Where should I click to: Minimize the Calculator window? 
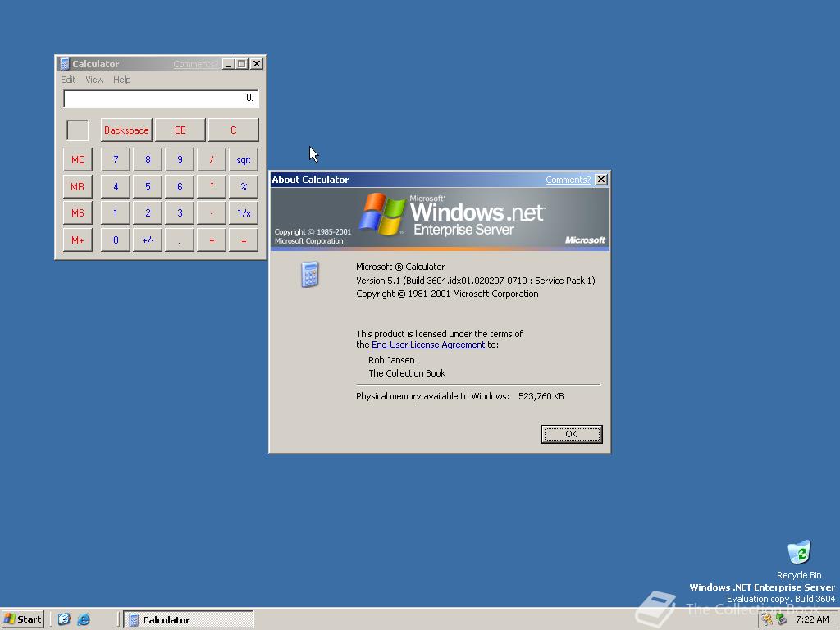coord(228,64)
